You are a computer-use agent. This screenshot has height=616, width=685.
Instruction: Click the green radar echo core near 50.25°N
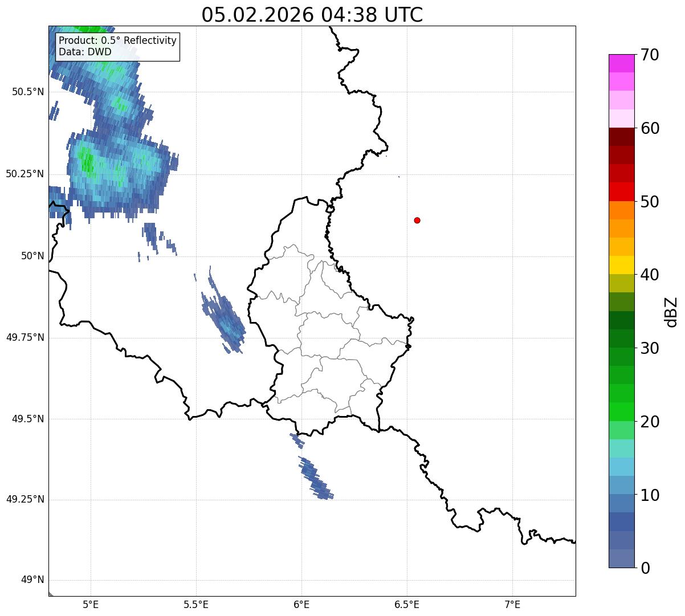coord(87,160)
